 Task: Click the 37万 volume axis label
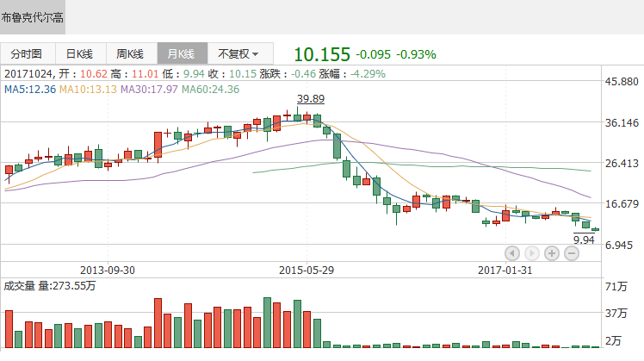pos(616,314)
